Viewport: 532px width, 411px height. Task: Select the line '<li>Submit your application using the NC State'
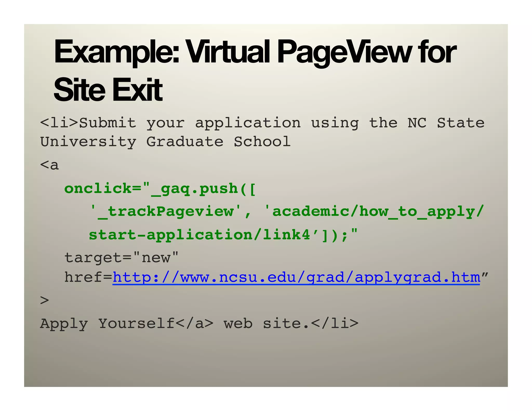(262, 123)
